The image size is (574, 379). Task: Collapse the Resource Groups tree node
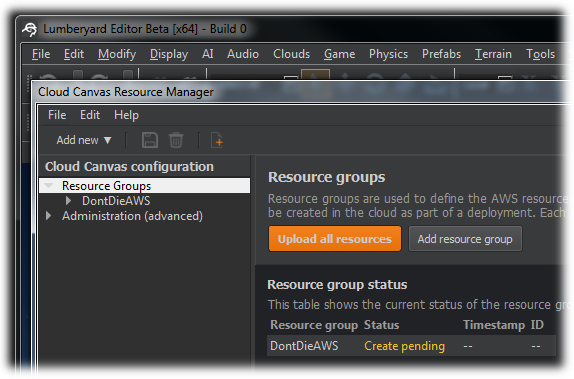pyautogui.click(x=49, y=185)
